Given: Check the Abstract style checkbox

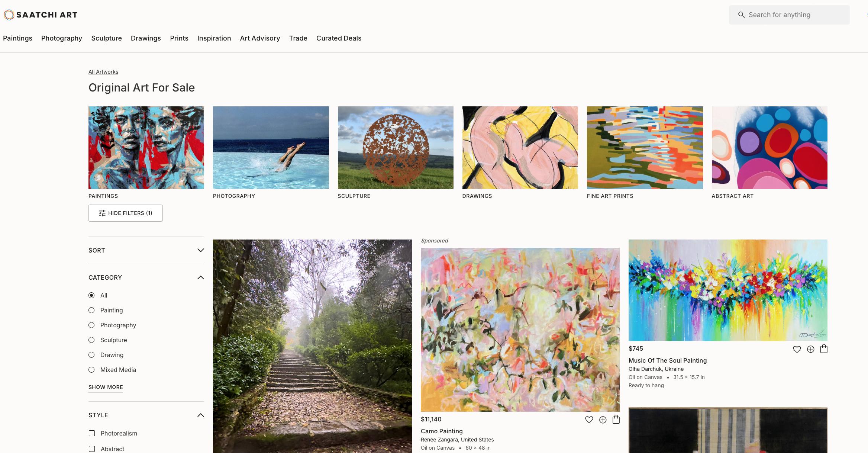Looking at the screenshot, I should point(92,449).
